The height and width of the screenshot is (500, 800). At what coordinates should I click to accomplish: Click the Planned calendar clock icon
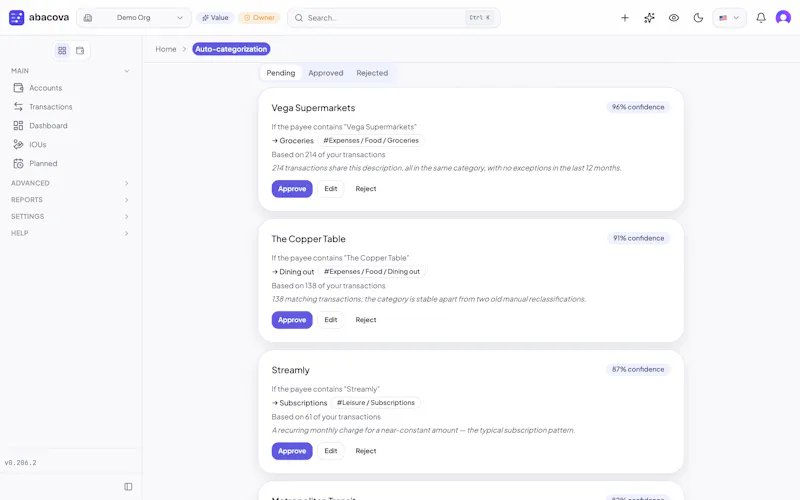coord(18,163)
